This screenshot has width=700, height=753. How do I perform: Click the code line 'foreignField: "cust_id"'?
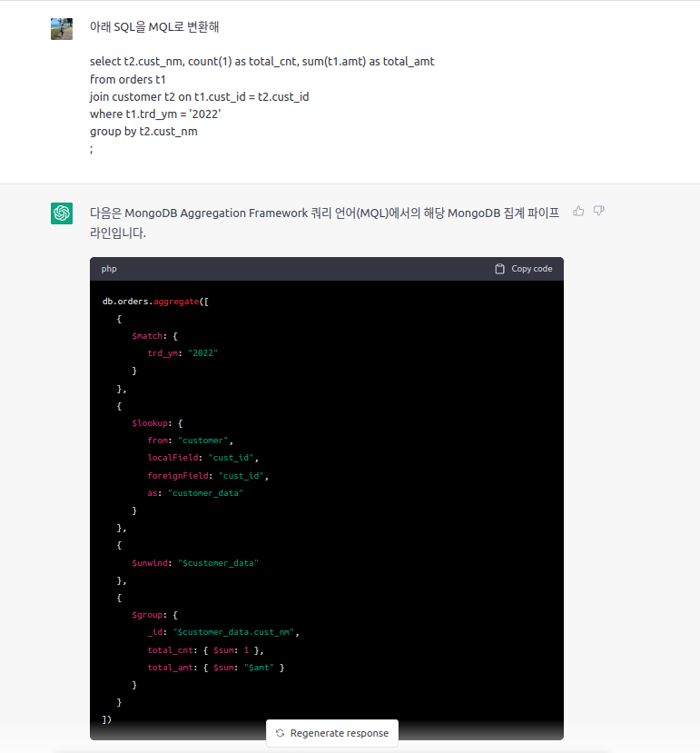208,475
